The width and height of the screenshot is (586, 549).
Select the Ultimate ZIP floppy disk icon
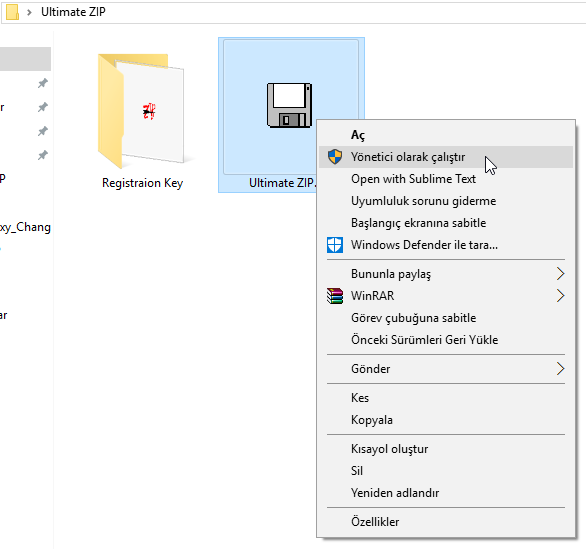click(289, 105)
